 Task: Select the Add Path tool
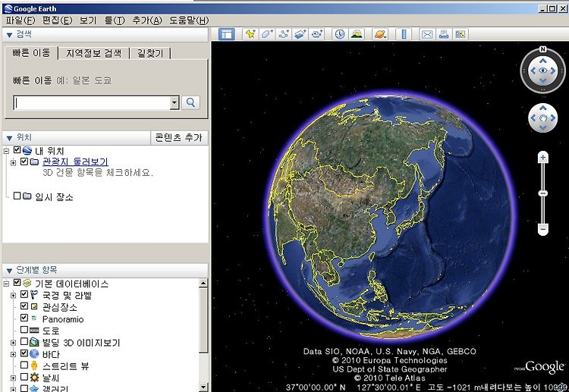click(284, 34)
